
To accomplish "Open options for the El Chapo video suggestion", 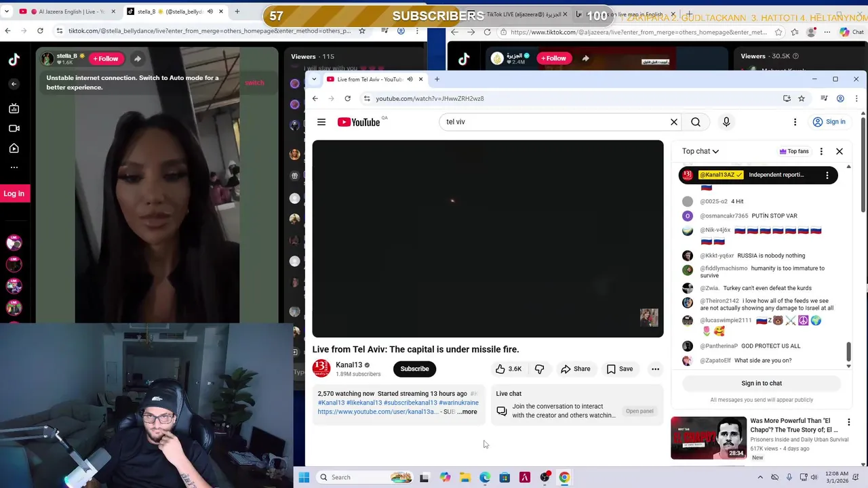I will tap(848, 422).
